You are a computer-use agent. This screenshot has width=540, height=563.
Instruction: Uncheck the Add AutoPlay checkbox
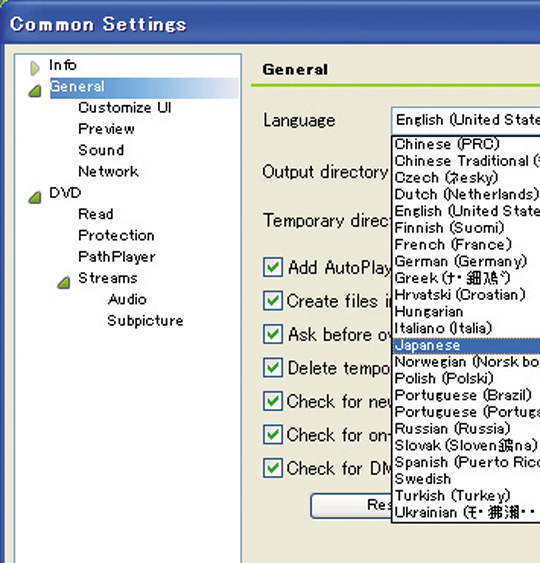point(273,267)
